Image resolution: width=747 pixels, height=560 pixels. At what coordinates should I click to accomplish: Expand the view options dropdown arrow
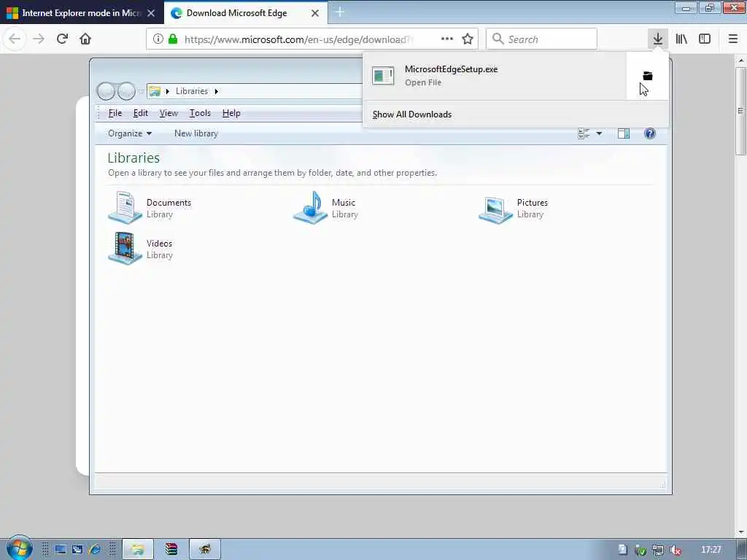coord(600,134)
